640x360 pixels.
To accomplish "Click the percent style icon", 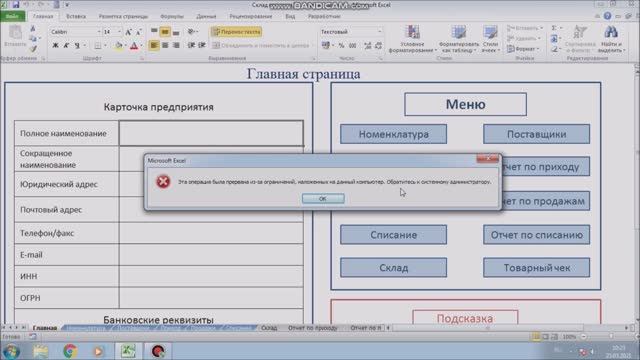I will 341,46.
